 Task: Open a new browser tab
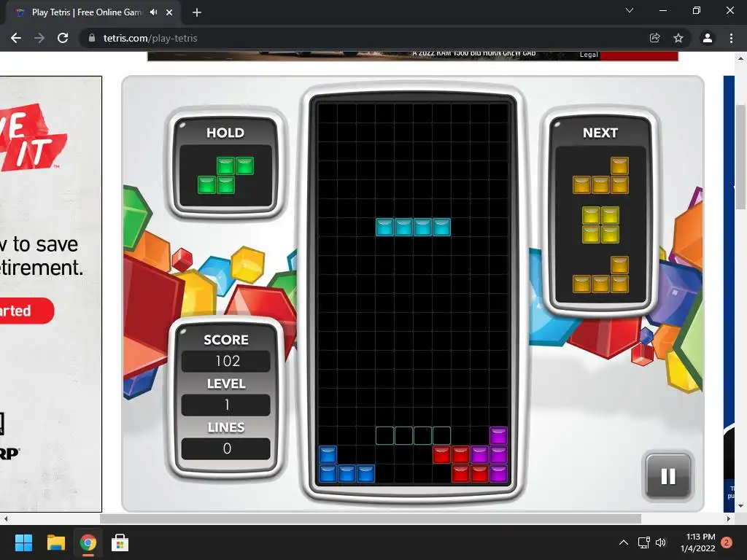tap(197, 12)
